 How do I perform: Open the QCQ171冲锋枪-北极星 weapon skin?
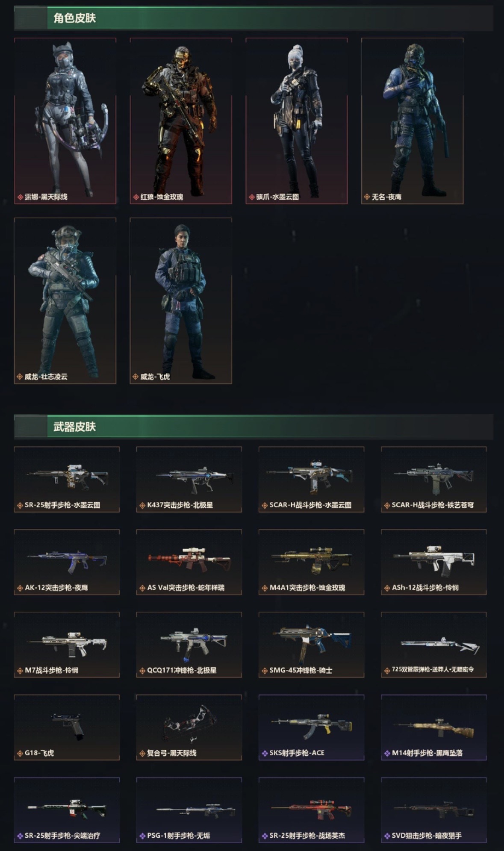(189, 645)
